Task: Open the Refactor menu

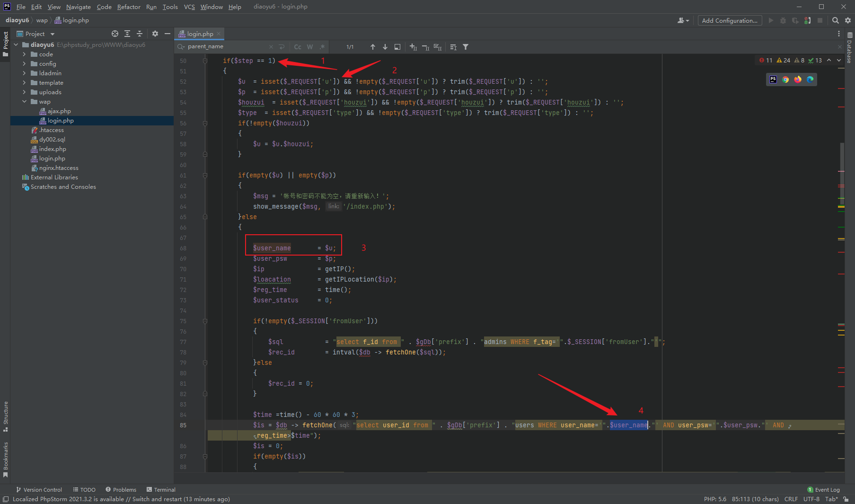Action: click(129, 7)
